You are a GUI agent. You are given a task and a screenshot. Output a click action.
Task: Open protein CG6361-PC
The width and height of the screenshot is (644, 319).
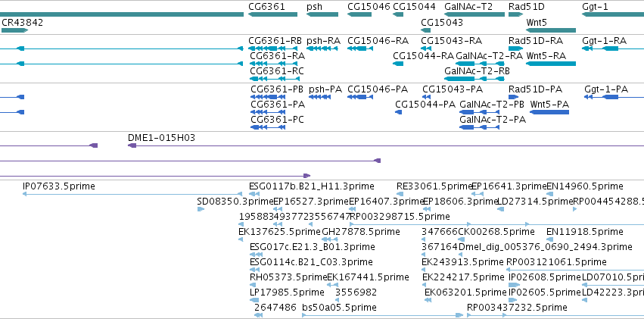point(268,127)
